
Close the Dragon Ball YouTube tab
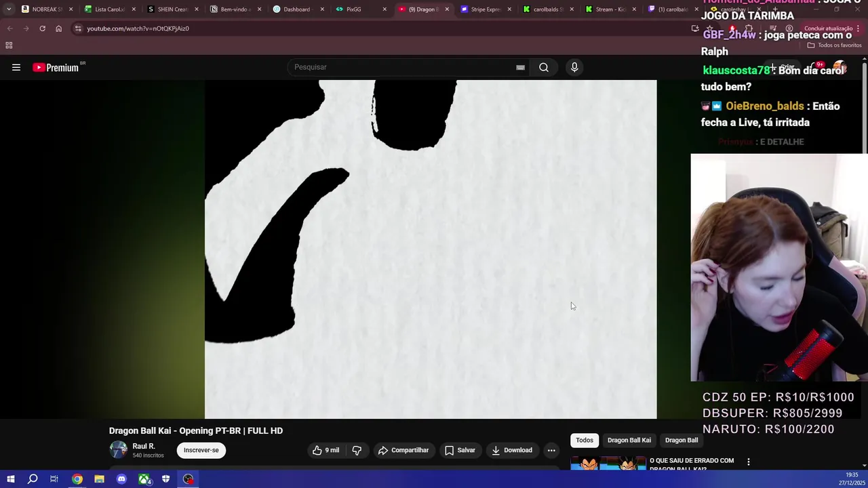click(x=446, y=9)
